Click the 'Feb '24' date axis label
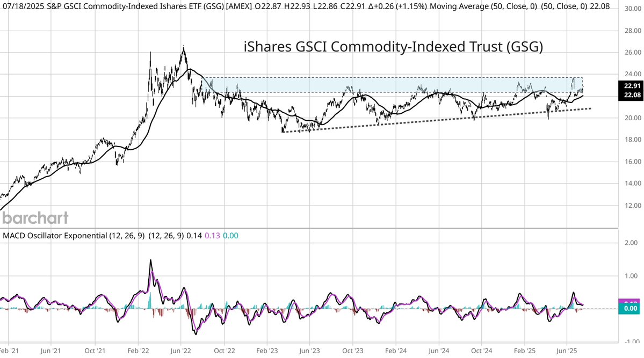 396,351
